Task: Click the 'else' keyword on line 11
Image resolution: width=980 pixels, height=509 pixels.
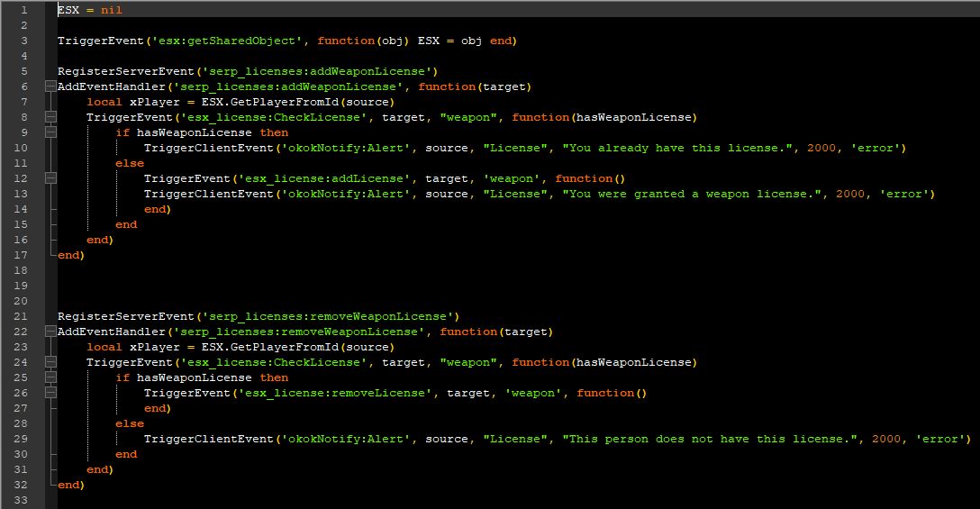Action: pos(130,163)
